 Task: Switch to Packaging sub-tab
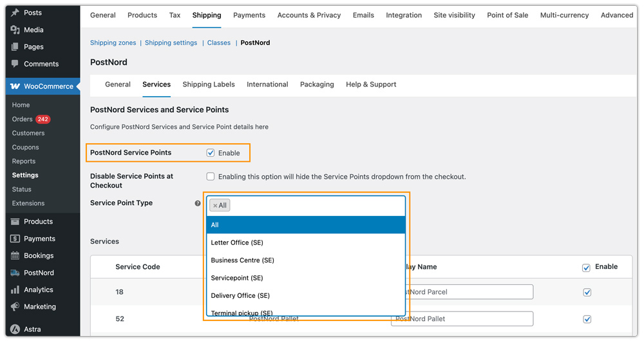(x=317, y=84)
